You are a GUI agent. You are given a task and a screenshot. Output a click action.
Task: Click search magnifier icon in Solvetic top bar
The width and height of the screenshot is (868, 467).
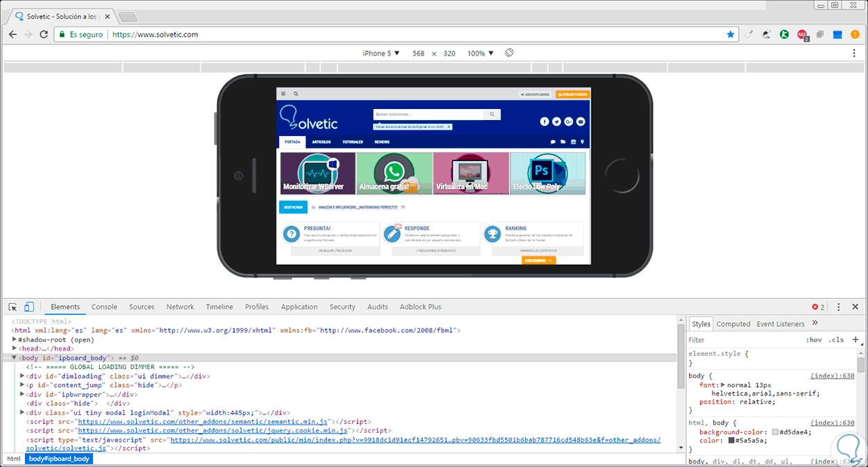coord(296,94)
